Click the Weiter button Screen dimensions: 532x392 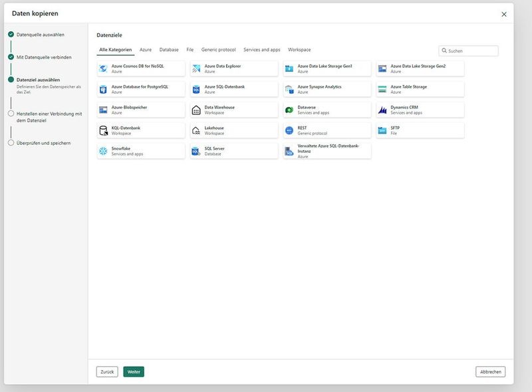pos(134,372)
